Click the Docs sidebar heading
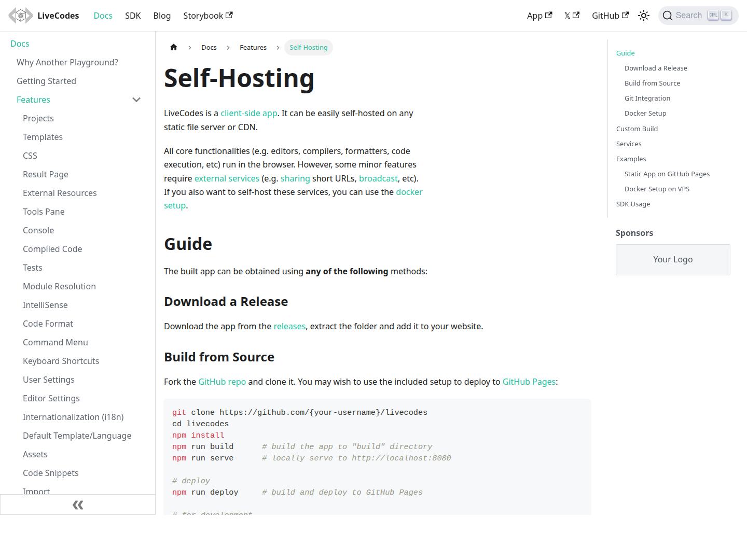Screen dimensions: 747x560 click(x=20, y=44)
